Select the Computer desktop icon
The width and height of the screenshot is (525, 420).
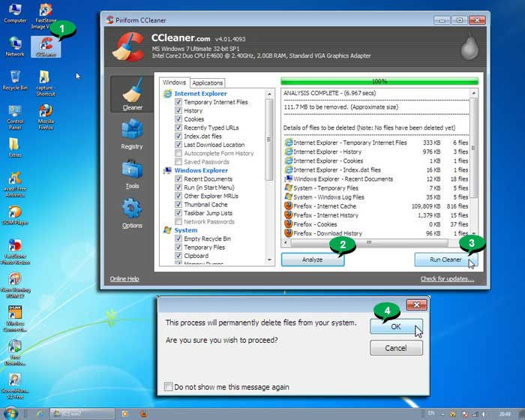(x=15, y=13)
